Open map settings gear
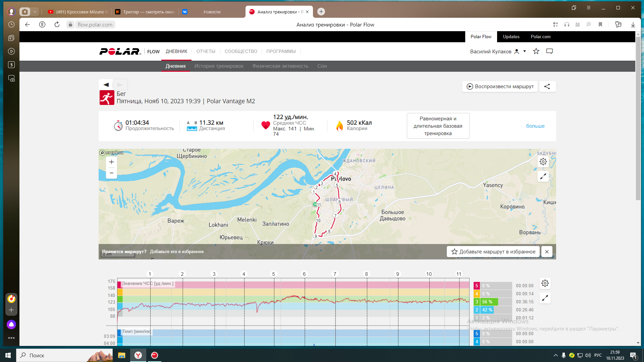The width and height of the screenshot is (644, 362). [x=543, y=162]
